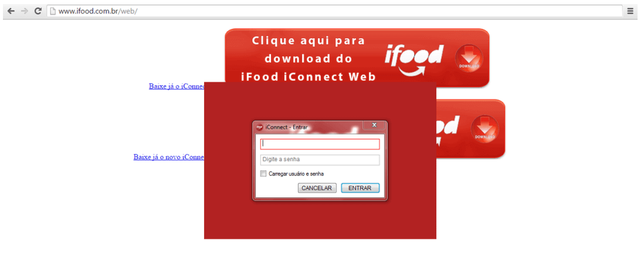This screenshot has height=259, width=644.
Task: Enable the "Carregar usuário e senha" checkbox
Action: click(264, 174)
